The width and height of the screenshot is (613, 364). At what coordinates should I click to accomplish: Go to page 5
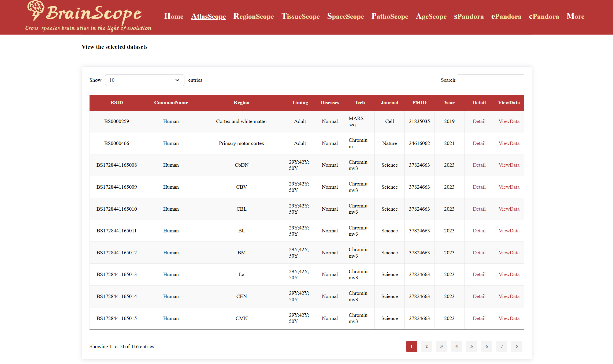pos(471,346)
